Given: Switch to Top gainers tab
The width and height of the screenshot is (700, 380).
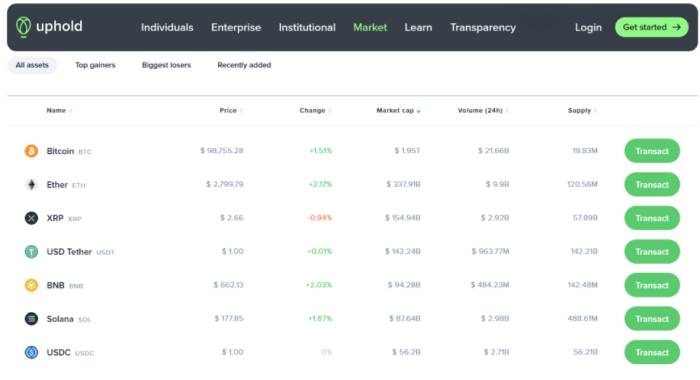Looking at the screenshot, I should click(95, 65).
